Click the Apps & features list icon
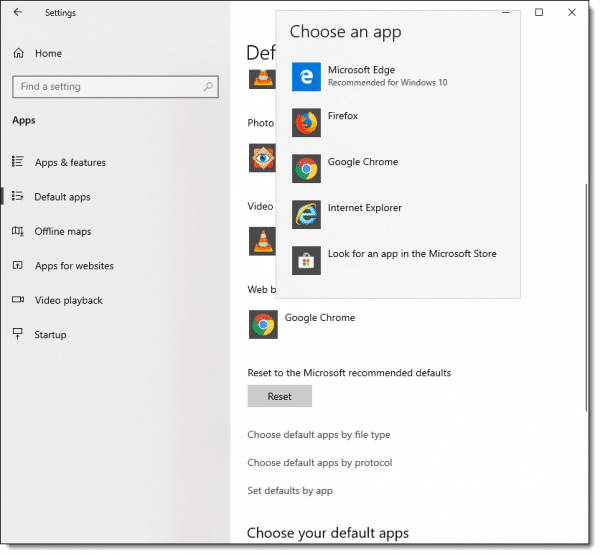Image resolution: width=600 pixels, height=555 pixels. tap(18, 162)
